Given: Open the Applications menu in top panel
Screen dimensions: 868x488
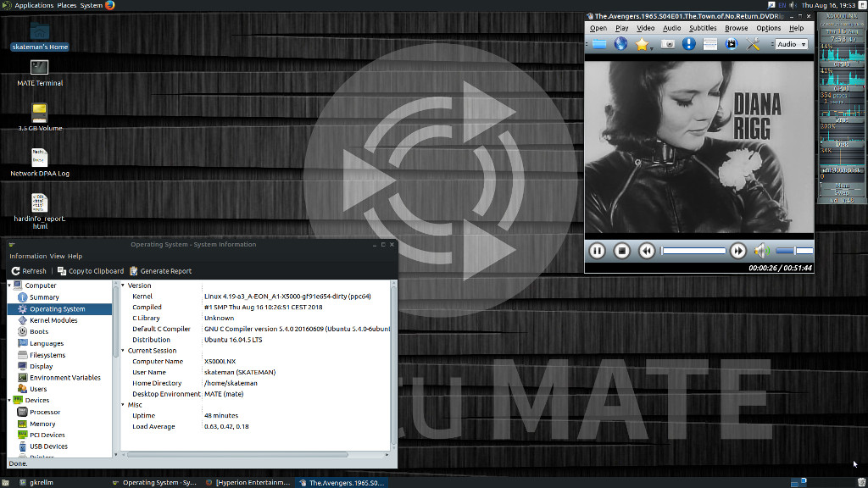Looking at the screenshot, I should pyautogui.click(x=34, y=6).
